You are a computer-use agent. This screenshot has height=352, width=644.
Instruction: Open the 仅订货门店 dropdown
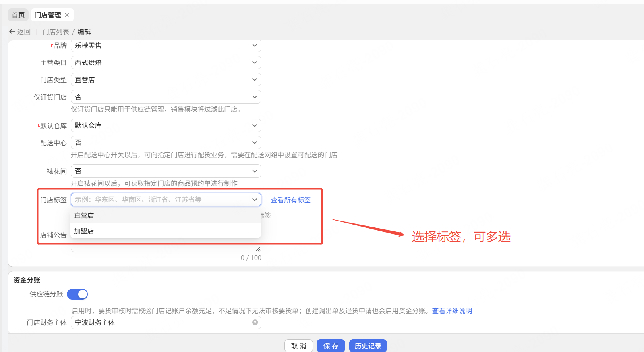coord(166,97)
